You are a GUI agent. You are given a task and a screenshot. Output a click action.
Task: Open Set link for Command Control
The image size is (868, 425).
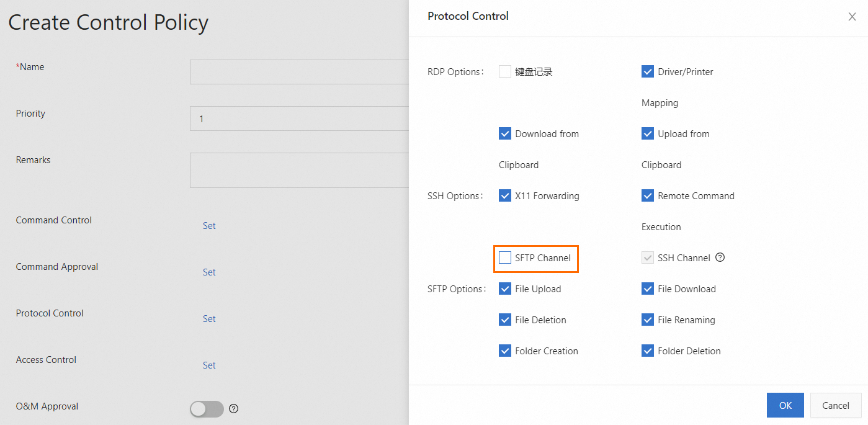coord(209,226)
